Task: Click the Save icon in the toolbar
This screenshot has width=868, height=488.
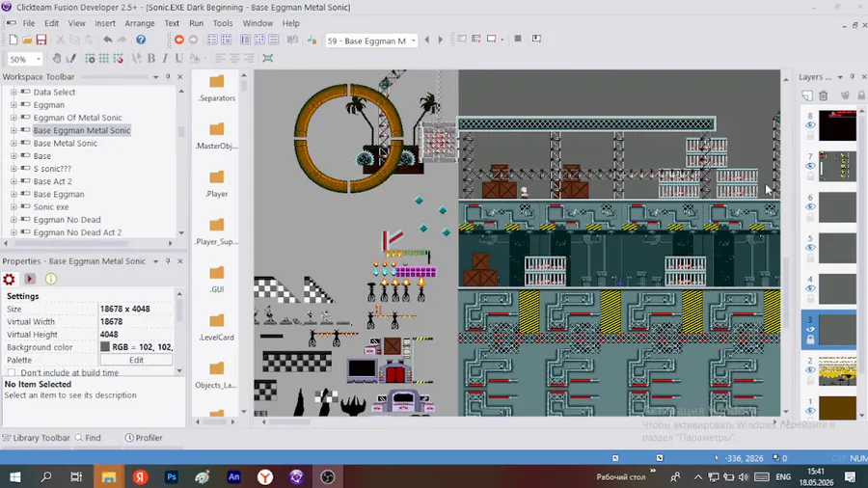Action: tap(41, 40)
